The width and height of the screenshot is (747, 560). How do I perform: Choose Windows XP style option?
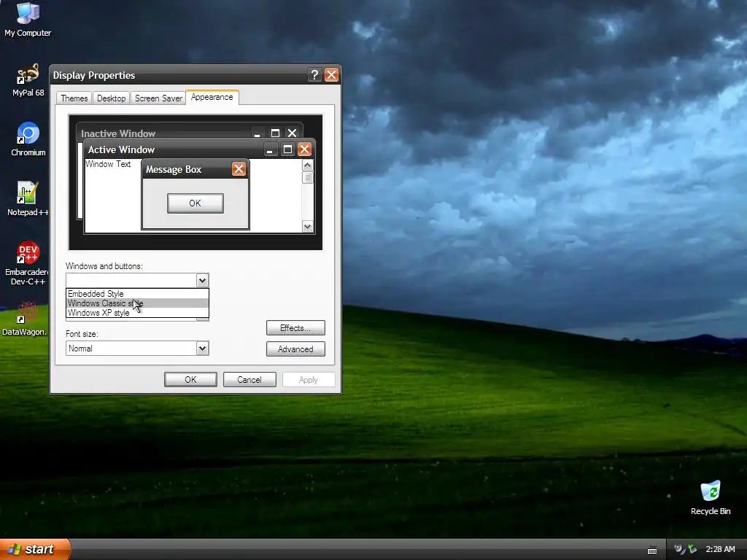pos(137,313)
